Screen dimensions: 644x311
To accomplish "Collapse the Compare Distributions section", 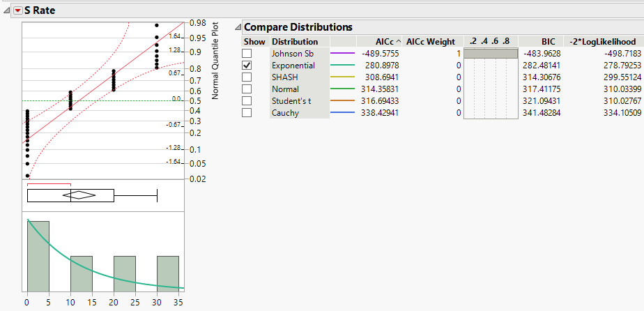I will [x=238, y=27].
